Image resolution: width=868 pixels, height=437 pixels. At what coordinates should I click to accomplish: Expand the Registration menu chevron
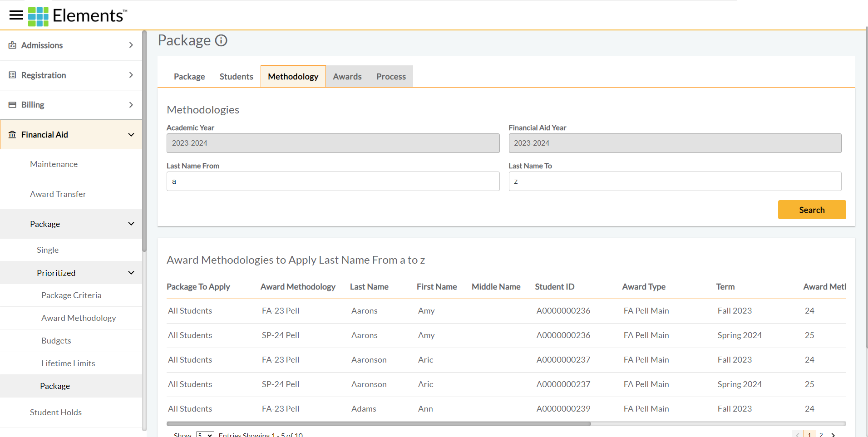(x=131, y=75)
